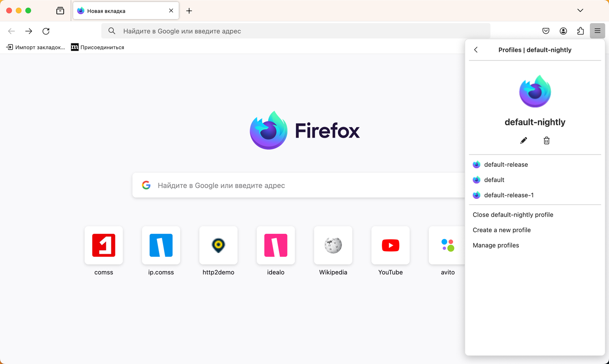This screenshot has height=364, width=609.
Task: Go forward using the toolbar forward arrow
Action: pos(29,31)
